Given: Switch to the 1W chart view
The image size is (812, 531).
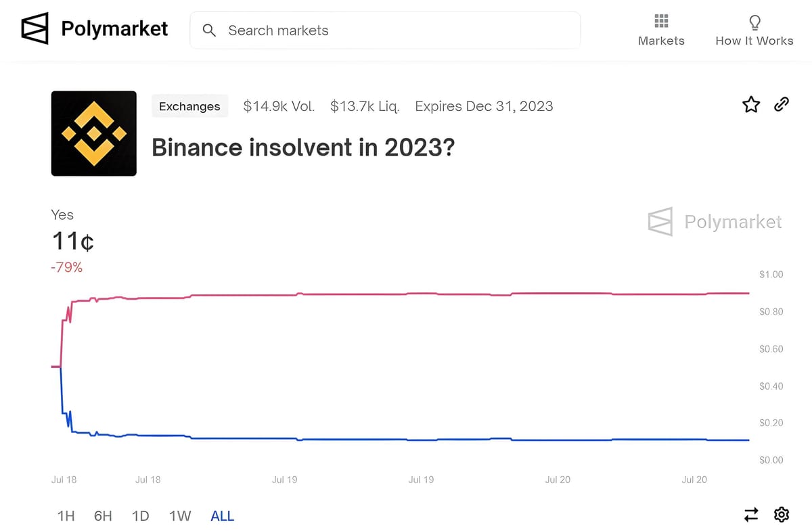Looking at the screenshot, I should (x=179, y=515).
